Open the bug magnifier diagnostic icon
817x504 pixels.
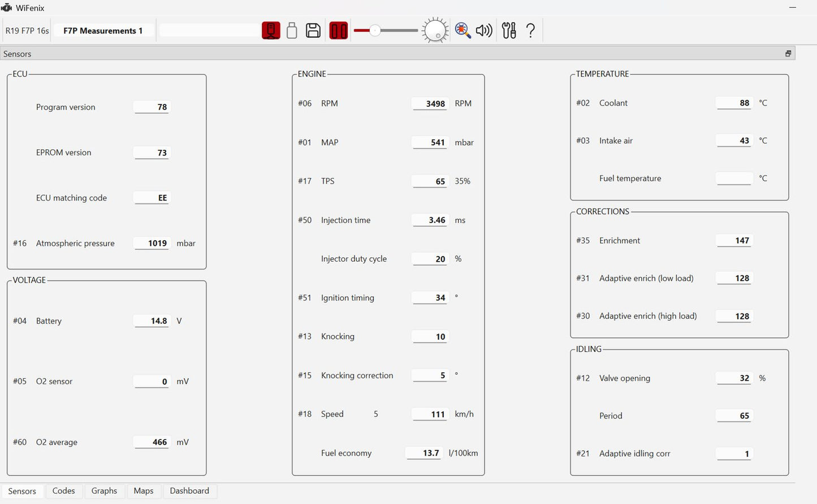point(462,30)
